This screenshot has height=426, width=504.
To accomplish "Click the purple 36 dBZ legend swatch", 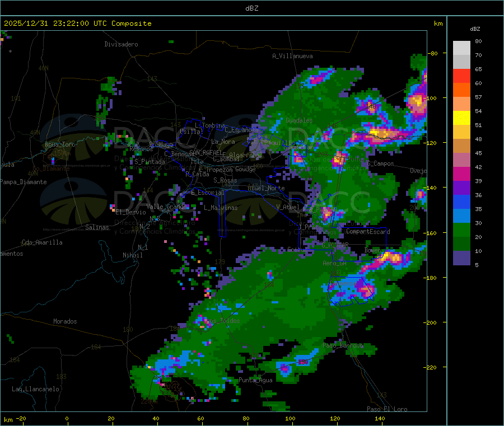I will pyautogui.click(x=461, y=188).
